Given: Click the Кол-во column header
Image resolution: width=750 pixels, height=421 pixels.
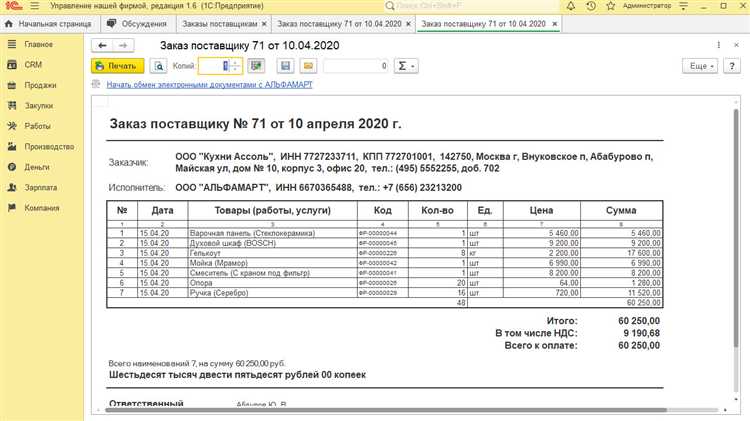Looking at the screenshot, I should (437, 210).
